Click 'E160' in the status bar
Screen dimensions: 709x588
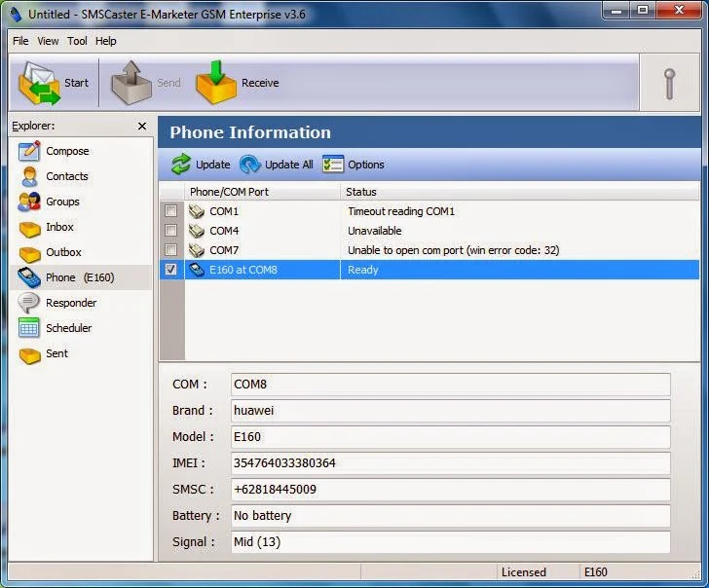[x=595, y=572]
